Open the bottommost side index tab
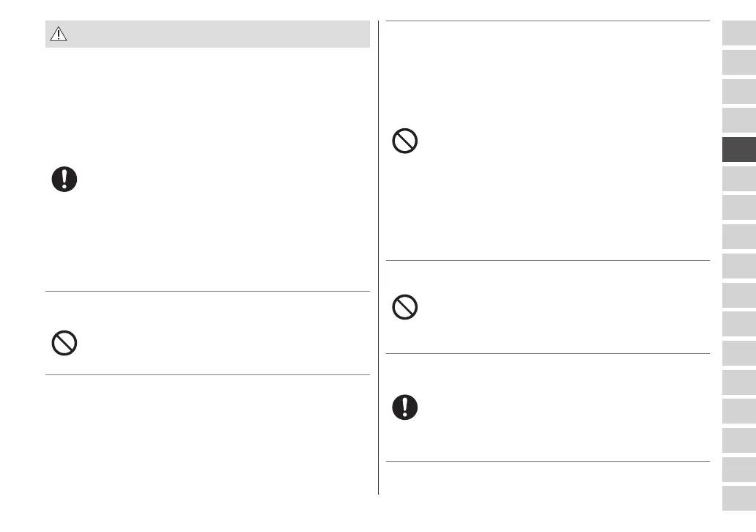This screenshot has width=756, height=532. pos(738,498)
